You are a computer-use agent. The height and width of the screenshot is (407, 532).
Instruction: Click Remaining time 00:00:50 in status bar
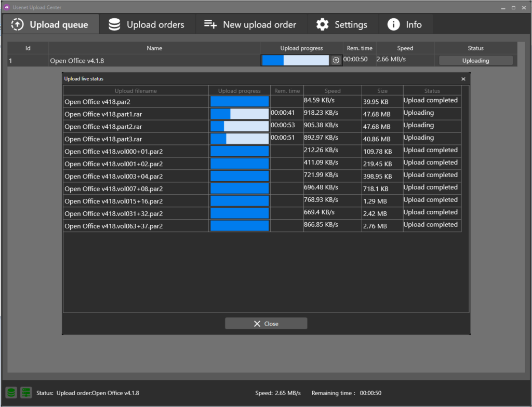(347, 393)
